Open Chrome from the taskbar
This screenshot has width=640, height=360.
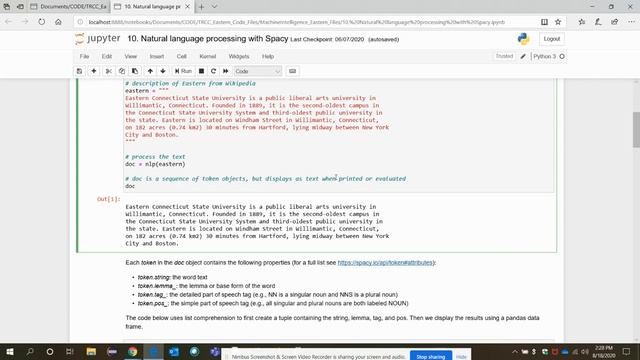[132, 351]
